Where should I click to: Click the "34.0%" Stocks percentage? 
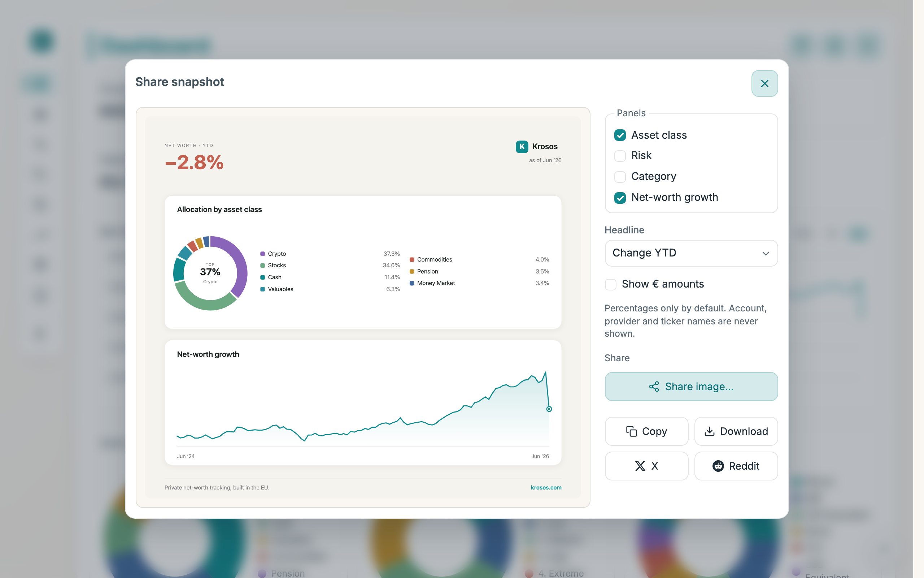[391, 265]
